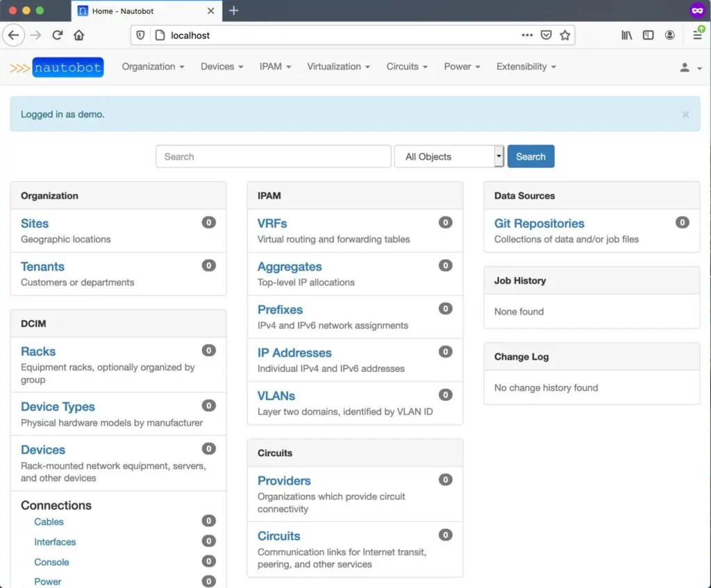Open the page actions ellipsis menu
Viewport: 711px width, 588px height.
coord(527,35)
